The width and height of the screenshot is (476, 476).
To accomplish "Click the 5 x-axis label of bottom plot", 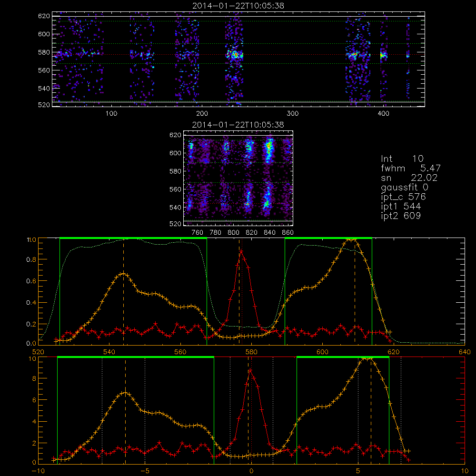I will [x=358, y=471].
